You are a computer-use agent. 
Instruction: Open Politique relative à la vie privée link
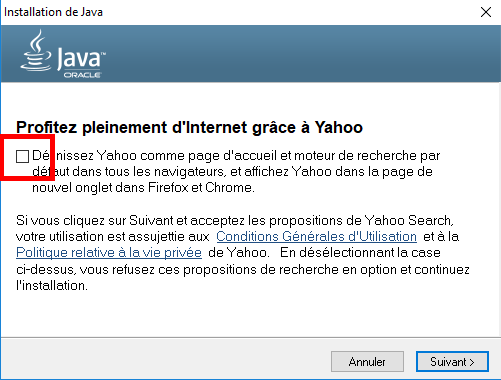pyautogui.click(x=109, y=252)
